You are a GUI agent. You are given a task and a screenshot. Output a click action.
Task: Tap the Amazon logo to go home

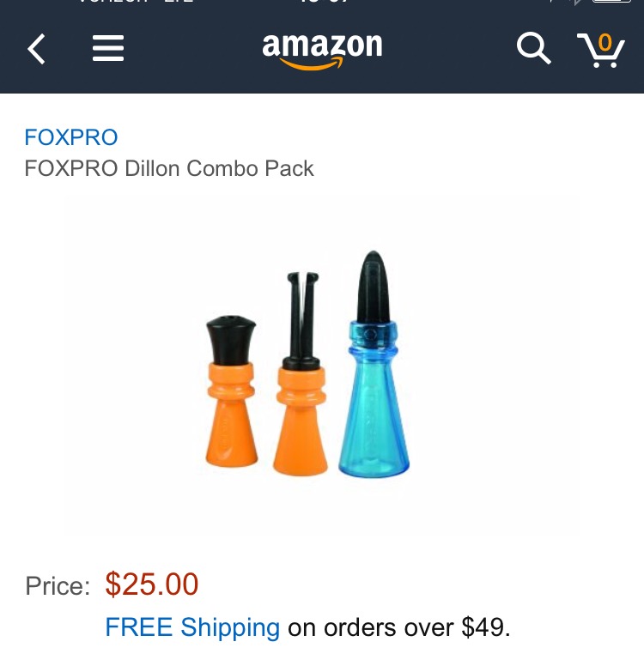point(322,49)
